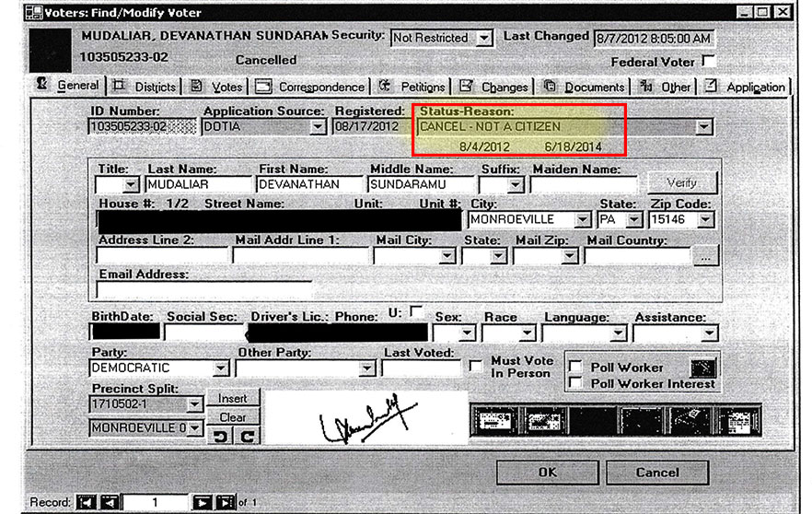Rotate signature clockwise
This screenshot has width=812, height=514.
245,437
